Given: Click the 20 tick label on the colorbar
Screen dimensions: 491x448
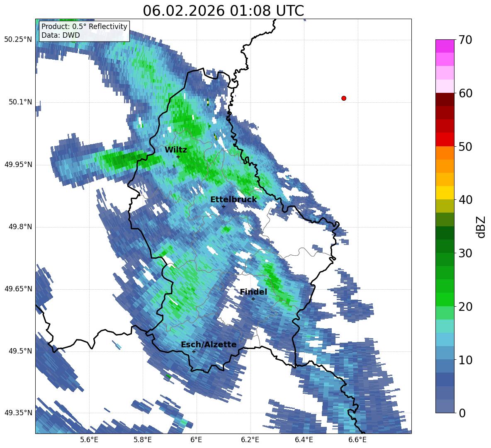Looking at the screenshot, I should pyautogui.click(x=465, y=307).
